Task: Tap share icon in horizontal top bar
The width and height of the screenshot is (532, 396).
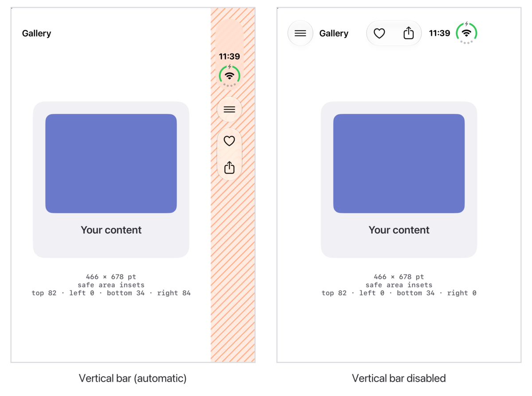Action: 409,33
